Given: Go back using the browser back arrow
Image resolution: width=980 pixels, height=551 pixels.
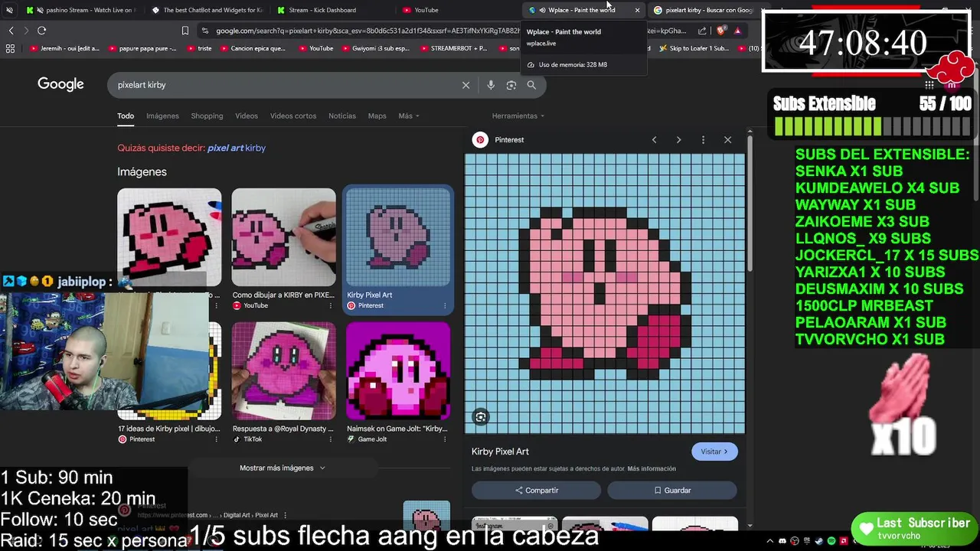Looking at the screenshot, I should [x=11, y=31].
